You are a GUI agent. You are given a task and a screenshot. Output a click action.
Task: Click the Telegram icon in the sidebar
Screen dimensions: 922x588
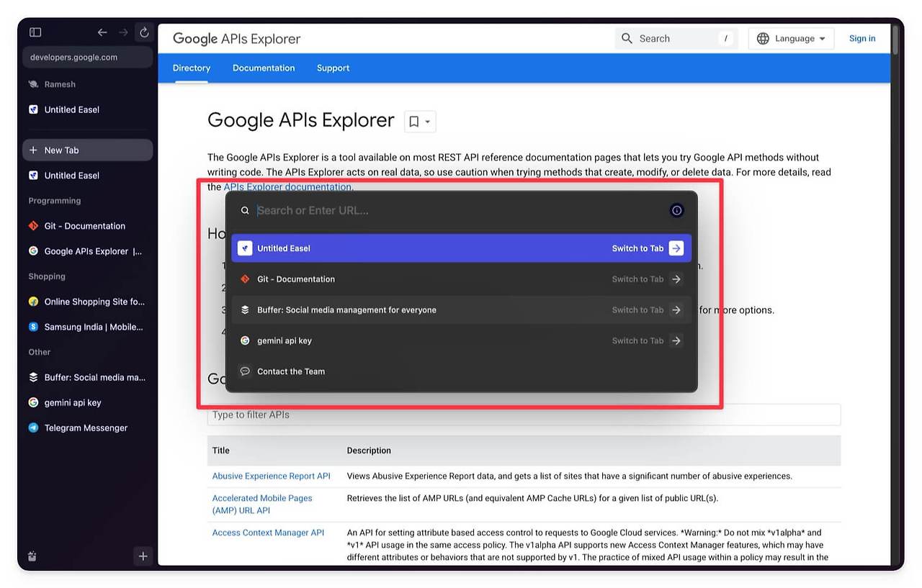pos(33,428)
